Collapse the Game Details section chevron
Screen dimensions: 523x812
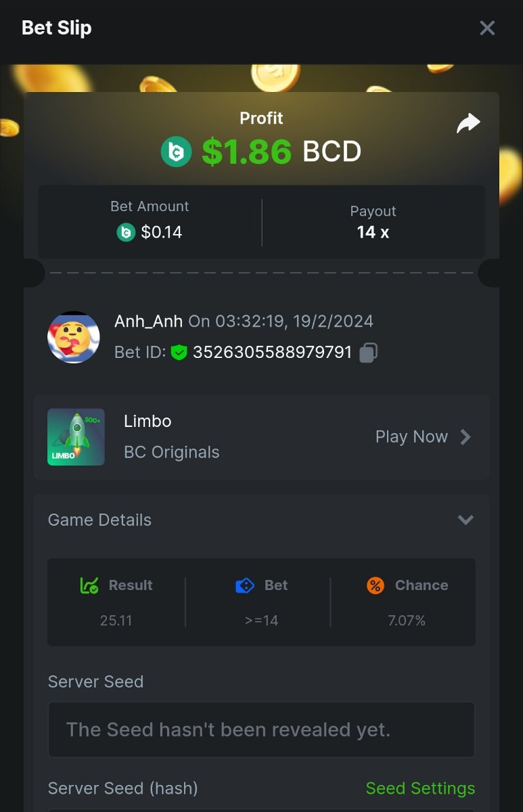pos(465,520)
